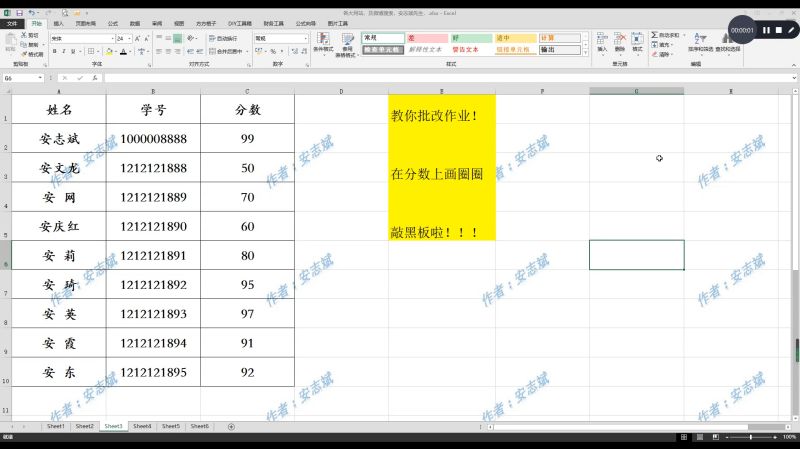Open the Fill (填充) dropdown
This screenshot has width=800, height=449.
tap(663, 45)
